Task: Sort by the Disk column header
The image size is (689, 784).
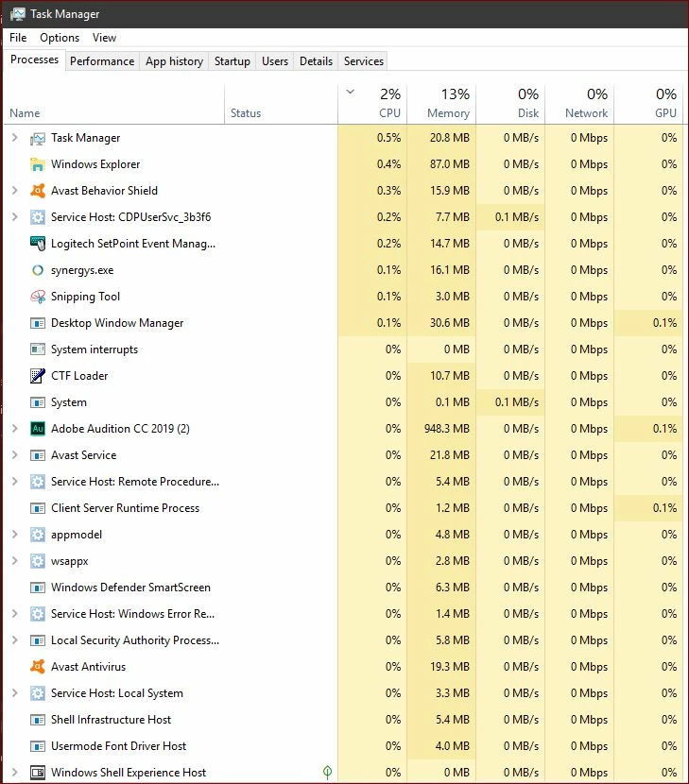Action: [x=510, y=105]
